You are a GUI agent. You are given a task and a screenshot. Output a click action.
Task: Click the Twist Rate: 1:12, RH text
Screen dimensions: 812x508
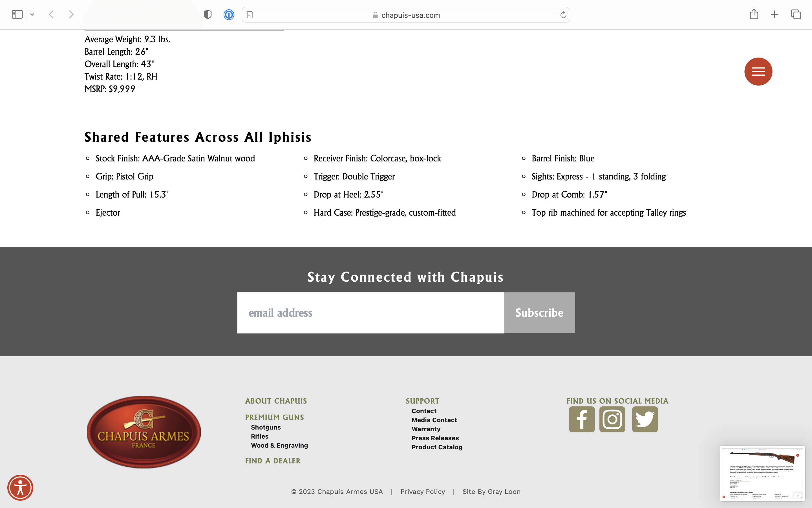121,76
